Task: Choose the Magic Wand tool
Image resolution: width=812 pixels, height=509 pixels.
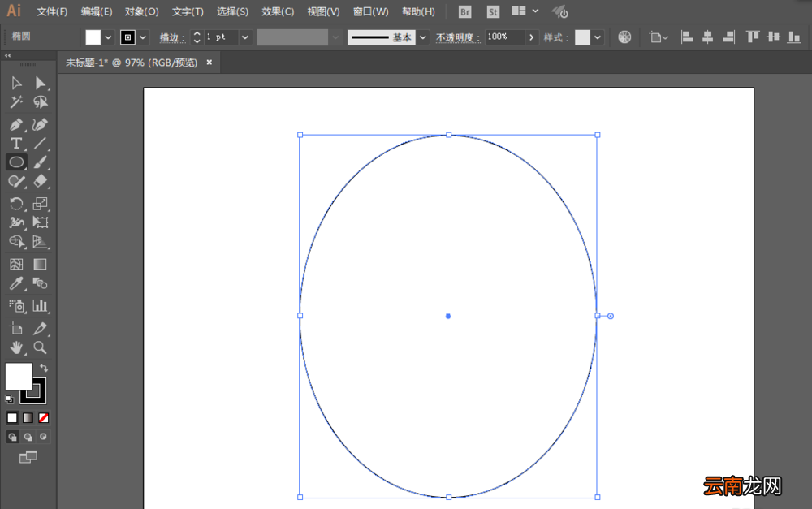Action: point(16,102)
